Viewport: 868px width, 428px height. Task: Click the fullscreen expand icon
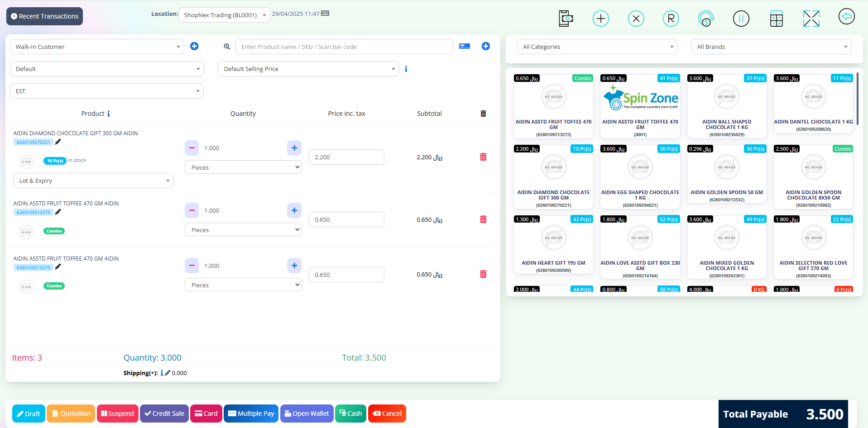click(x=811, y=18)
